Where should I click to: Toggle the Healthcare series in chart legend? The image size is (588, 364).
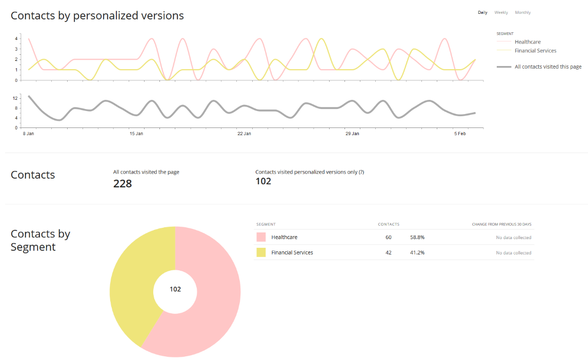(x=527, y=42)
